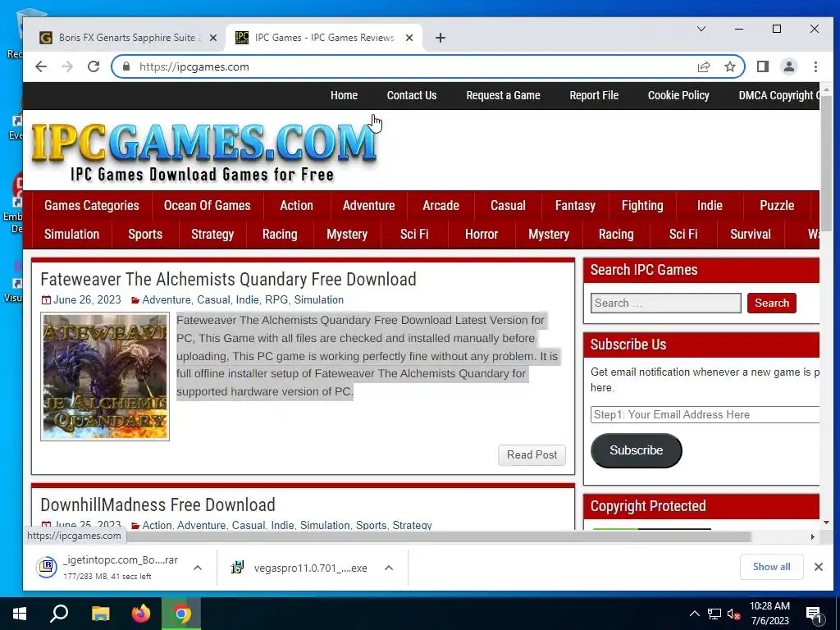
Task: Open the Windows Start menu
Action: click(x=20, y=614)
